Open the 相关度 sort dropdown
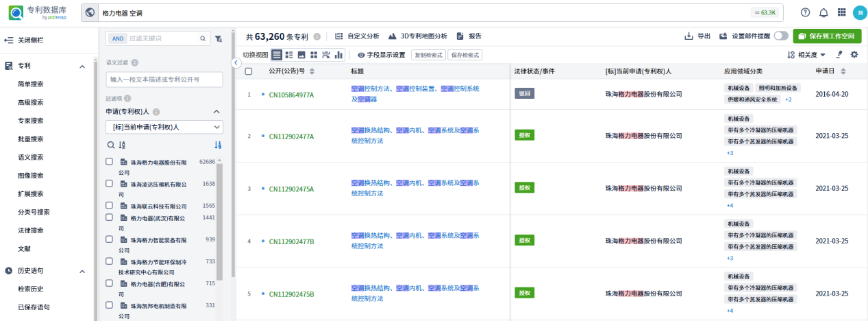Screen dimensions: 868x321 pyautogui.click(x=806, y=54)
